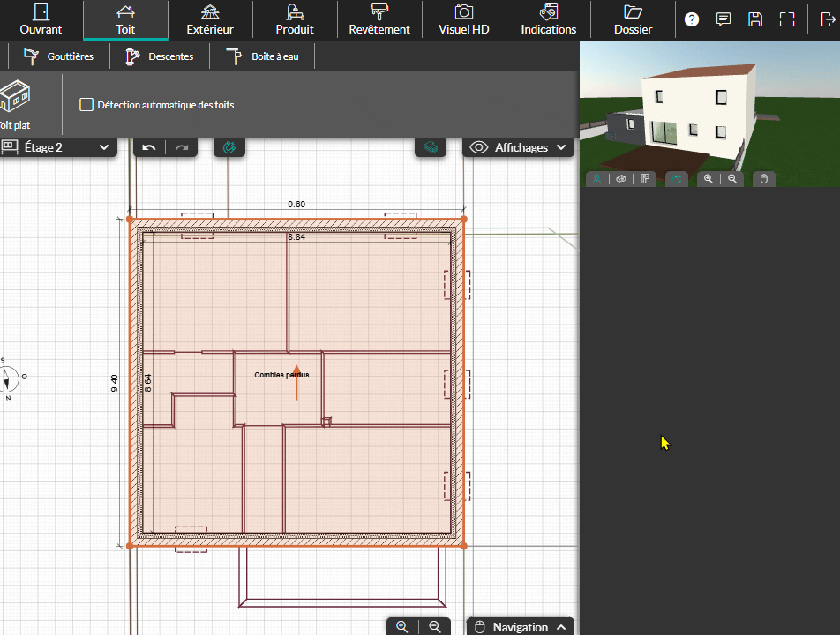Toggle the magnet snapping icon
This screenshot has width=840, height=635.
tap(229, 147)
